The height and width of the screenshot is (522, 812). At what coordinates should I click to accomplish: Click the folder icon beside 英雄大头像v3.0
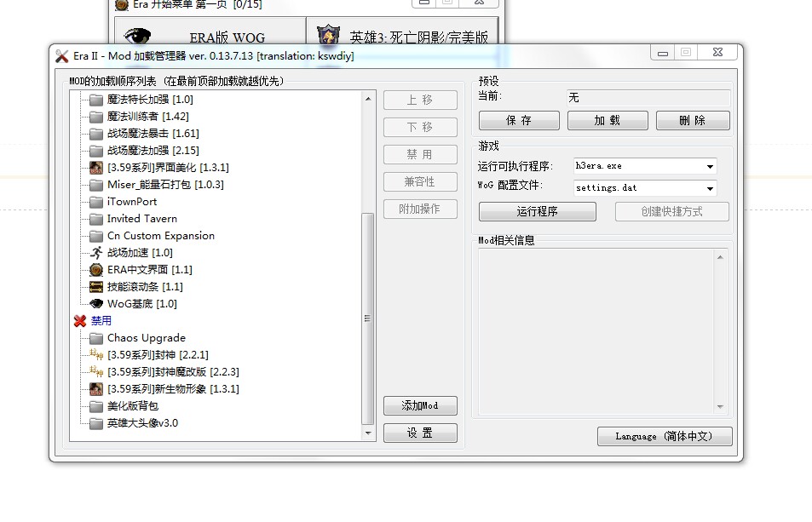click(95, 423)
